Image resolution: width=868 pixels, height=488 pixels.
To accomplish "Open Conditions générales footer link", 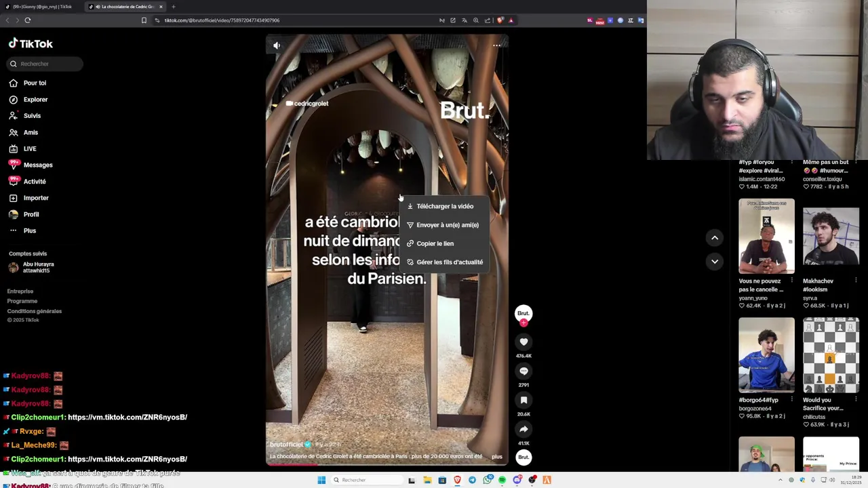I will [x=35, y=311].
